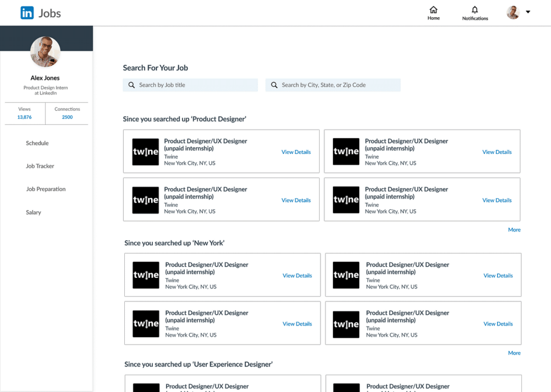Click More under 'New York' results
This screenshot has width=551, height=392.
[514, 353]
